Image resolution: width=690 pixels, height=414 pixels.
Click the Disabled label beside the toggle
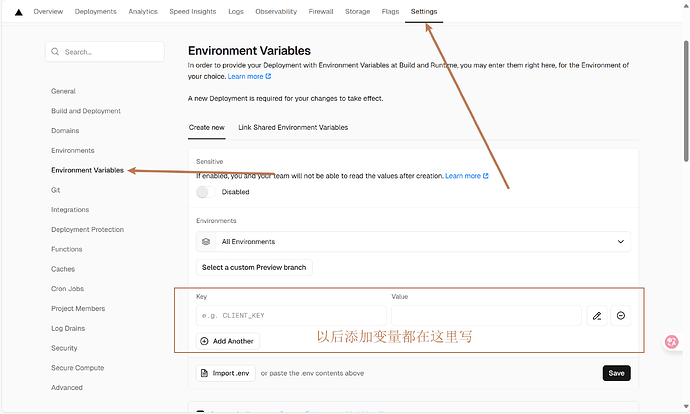[235, 192]
